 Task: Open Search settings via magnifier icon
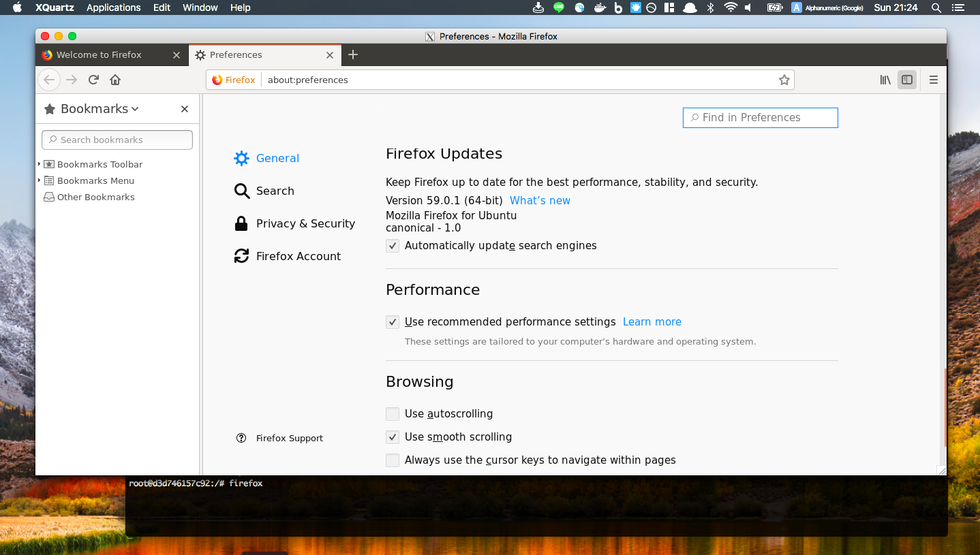coord(241,191)
